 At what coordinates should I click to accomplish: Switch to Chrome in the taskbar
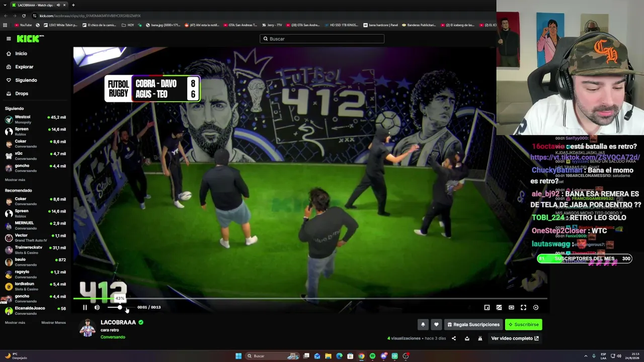coord(361,356)
